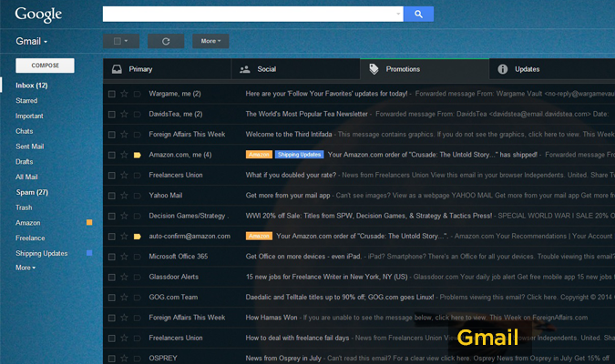Click importance marker on Wargame, me (2) row
Screen dimensions: 615x364
138,94
